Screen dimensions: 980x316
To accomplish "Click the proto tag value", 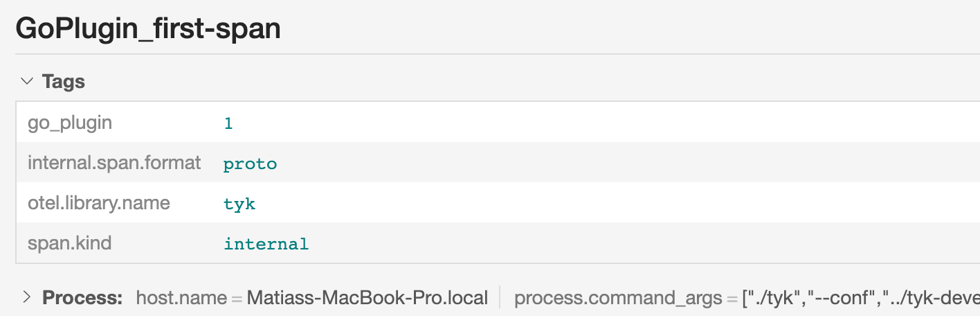I will coord(250,164).
